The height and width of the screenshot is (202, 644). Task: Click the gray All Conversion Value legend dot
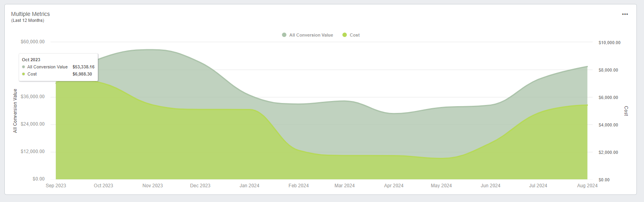click(x=284, y=35)
